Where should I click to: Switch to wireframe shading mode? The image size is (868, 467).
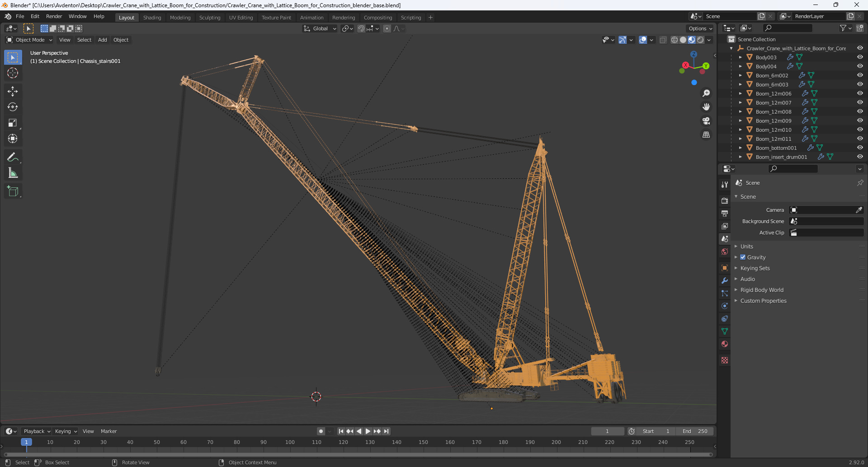(x=675, y=40)
